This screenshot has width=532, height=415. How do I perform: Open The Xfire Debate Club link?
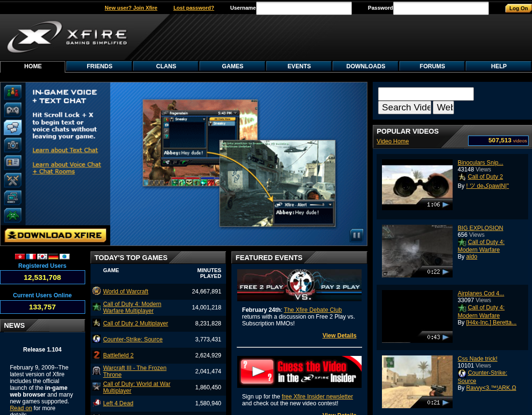313,310
